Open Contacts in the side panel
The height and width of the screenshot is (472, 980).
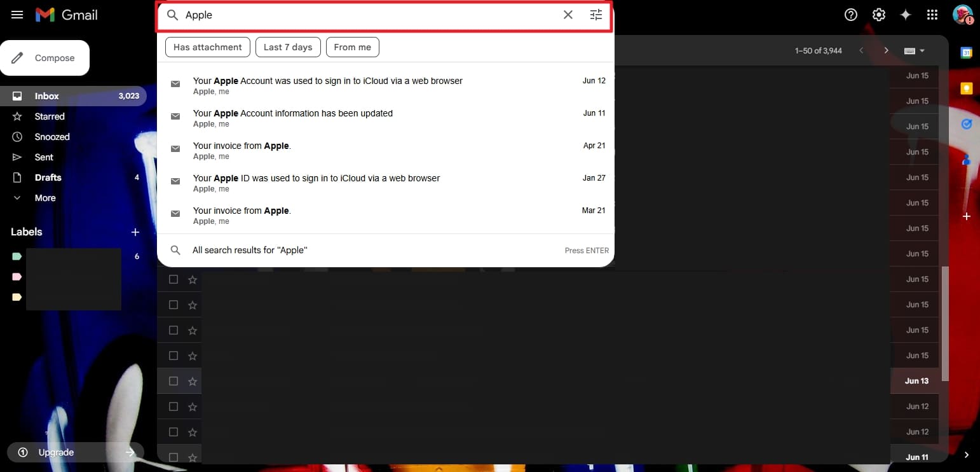966,160
